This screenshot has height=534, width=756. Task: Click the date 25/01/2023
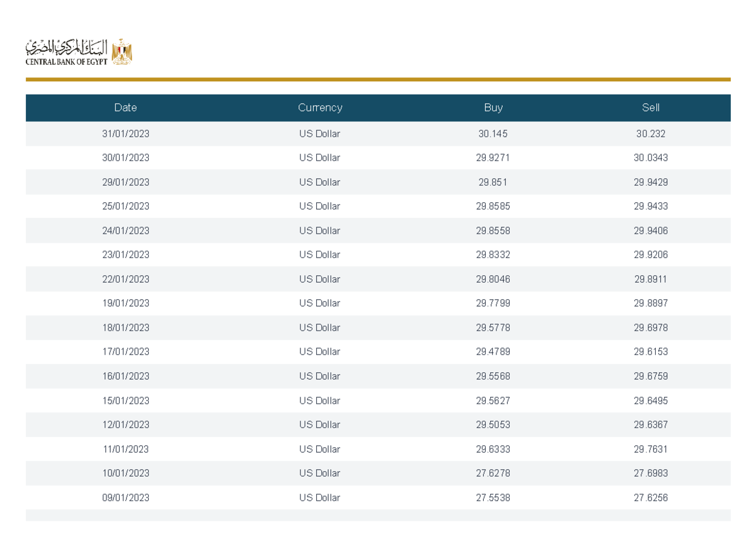click(125, 207)
